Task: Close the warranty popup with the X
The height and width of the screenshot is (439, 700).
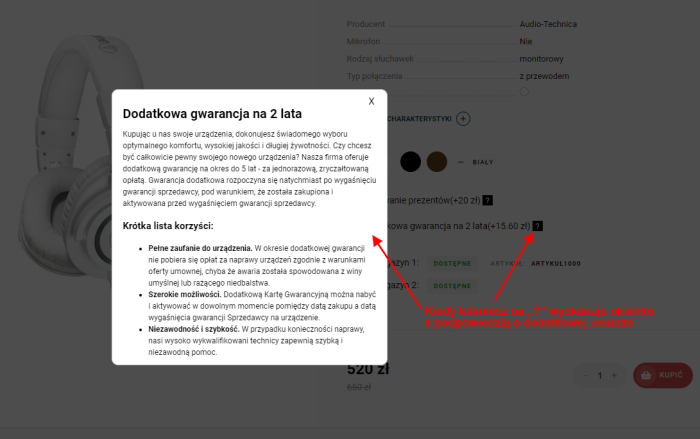Action: [371, 101]
